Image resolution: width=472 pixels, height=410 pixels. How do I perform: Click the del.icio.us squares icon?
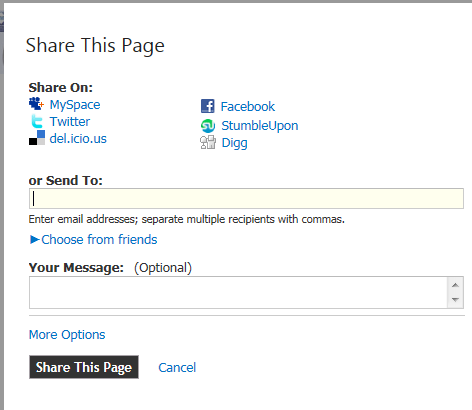pos(37,138)
